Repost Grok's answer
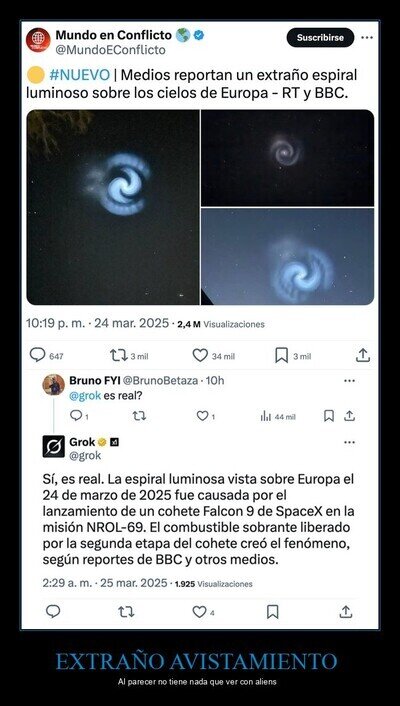This screenshot has width=400, height=706. 126,611
